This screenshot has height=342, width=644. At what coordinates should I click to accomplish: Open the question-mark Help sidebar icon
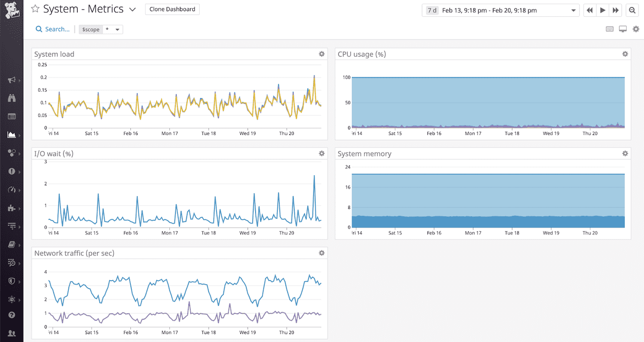pyautogui.click(x=12, y=315)
